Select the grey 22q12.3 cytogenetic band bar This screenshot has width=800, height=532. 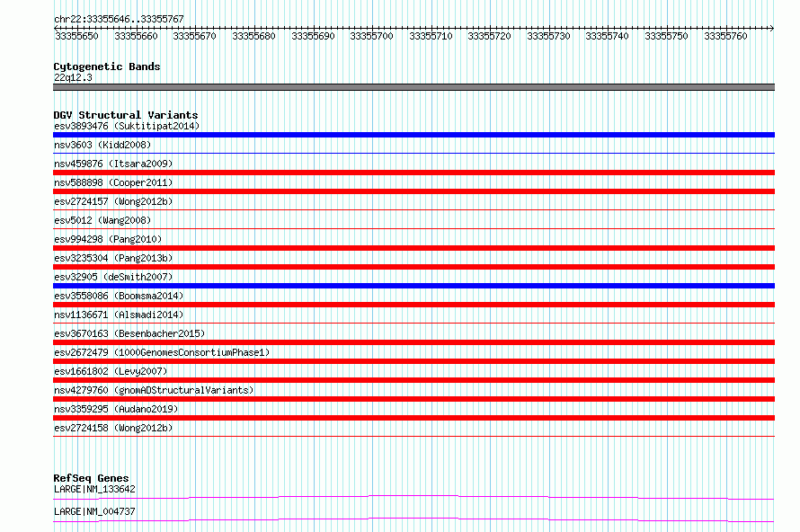[x=413, y=87]
